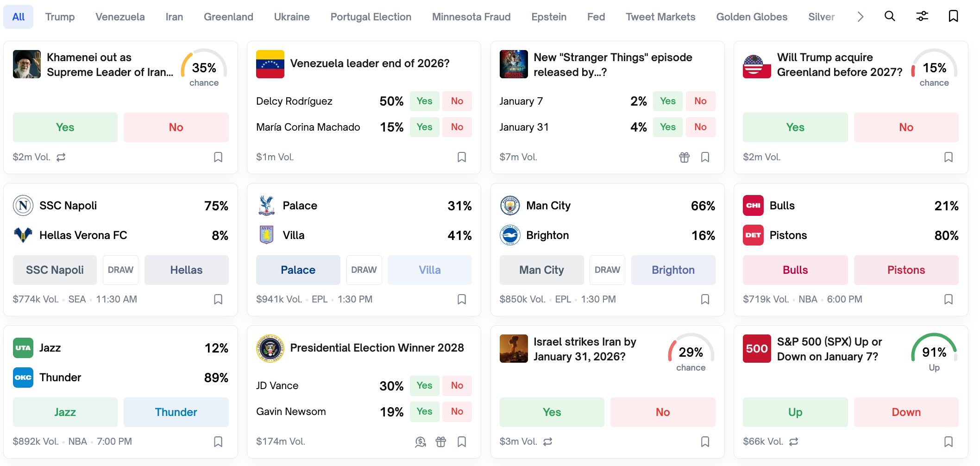Click gift icon on Presidential Election card
Screen dimensions: 980x466
[440, 442]
